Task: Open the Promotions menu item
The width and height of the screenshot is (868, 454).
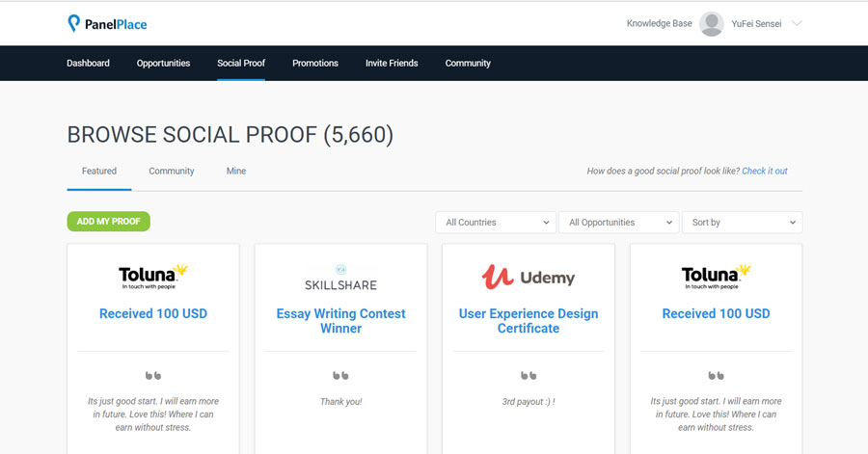Action: (x=315, y=63)
